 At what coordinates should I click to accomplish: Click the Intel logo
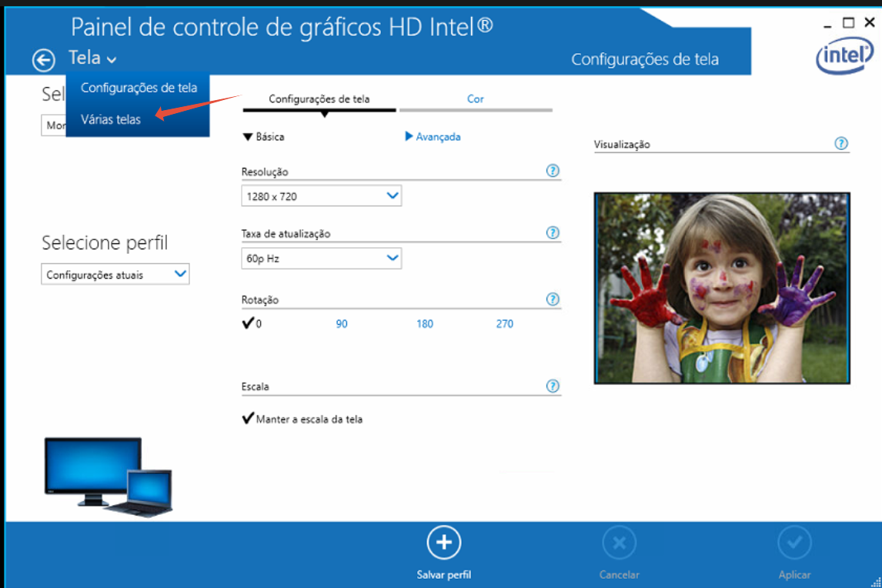(844, 55)
